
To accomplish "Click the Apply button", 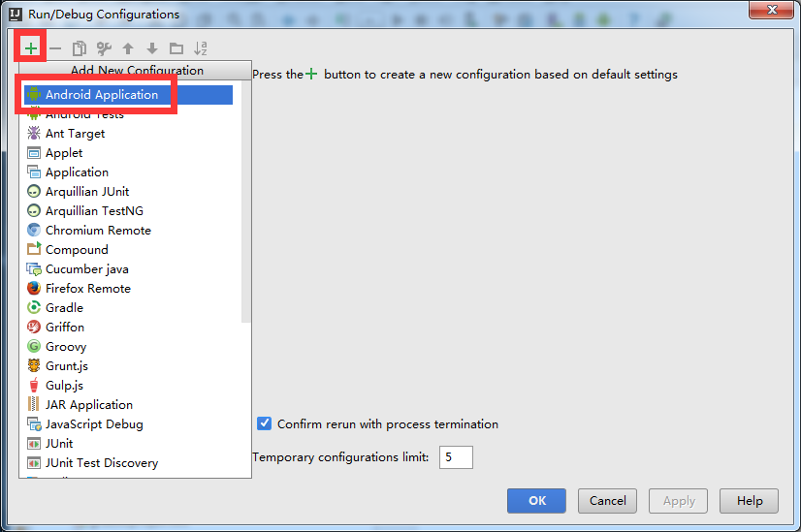I will pyautogui.click(x=679, y=501).
